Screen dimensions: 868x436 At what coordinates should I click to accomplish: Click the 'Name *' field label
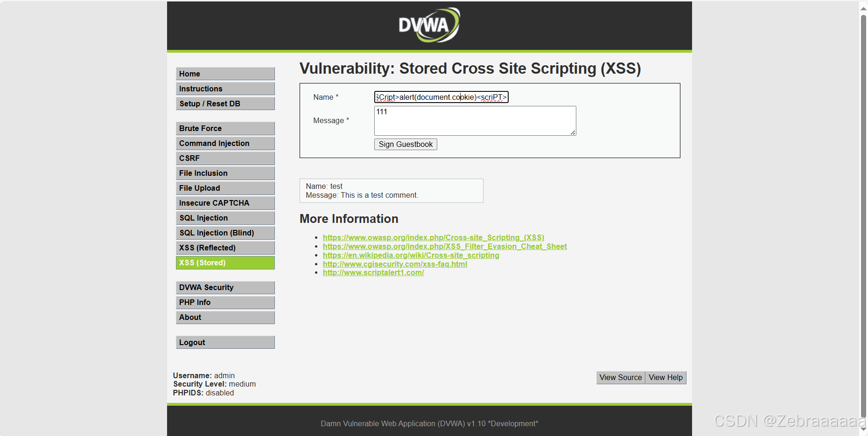pyautogui.click(x=326, y=97)
